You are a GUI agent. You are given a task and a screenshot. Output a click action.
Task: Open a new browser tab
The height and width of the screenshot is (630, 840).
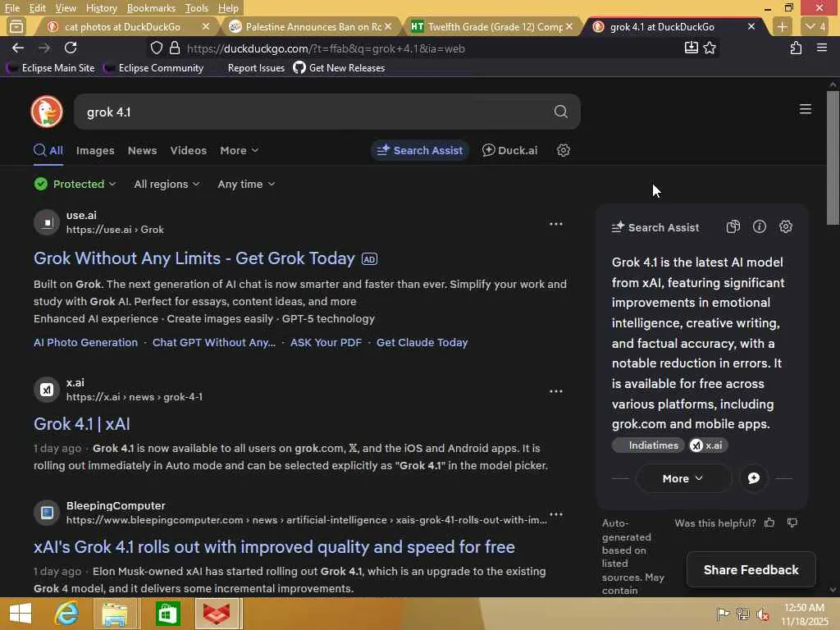(782, 27)
